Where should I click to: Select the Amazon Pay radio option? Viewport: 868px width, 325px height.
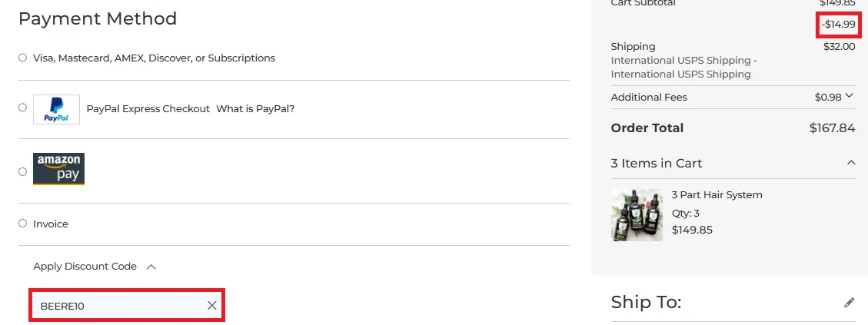coord(23,171)
